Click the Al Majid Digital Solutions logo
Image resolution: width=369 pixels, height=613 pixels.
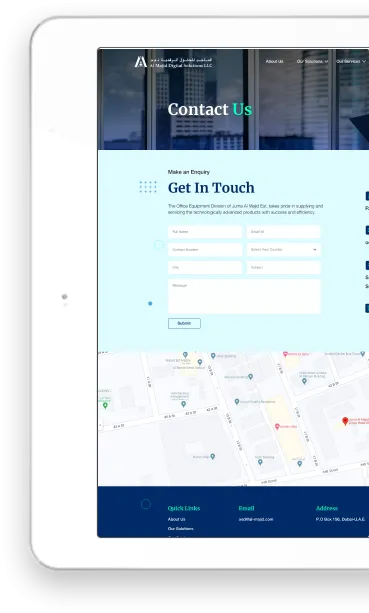coord(173,62)
